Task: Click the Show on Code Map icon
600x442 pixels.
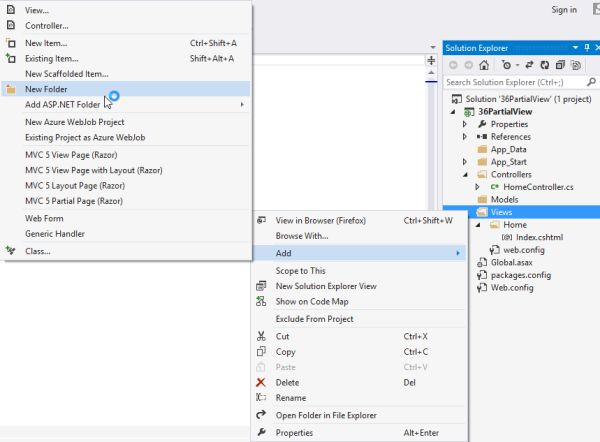Action: tap(261, 301)
